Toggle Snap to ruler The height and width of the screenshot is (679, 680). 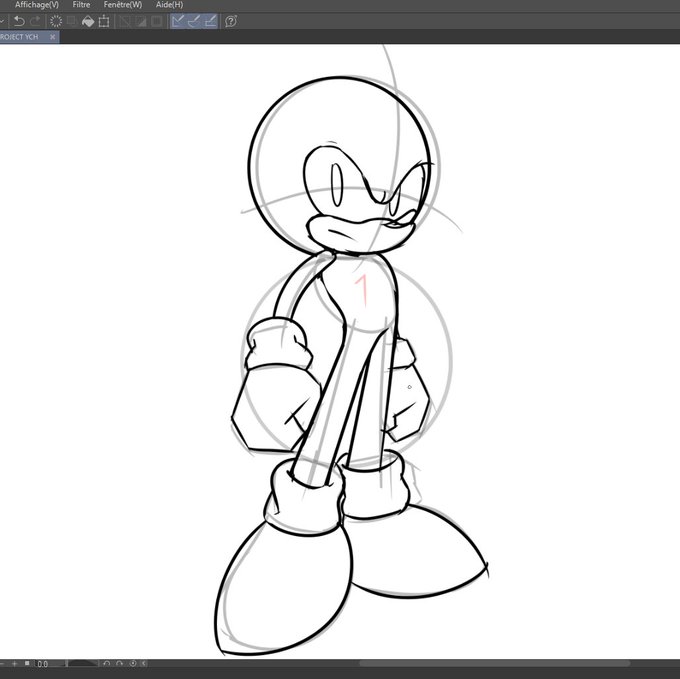tap(178, 21)
